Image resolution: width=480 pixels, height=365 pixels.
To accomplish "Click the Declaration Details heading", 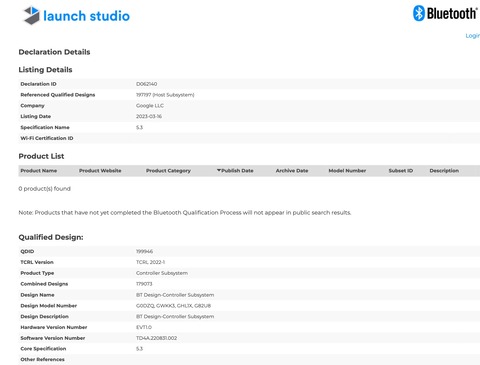I will point(54,52).
